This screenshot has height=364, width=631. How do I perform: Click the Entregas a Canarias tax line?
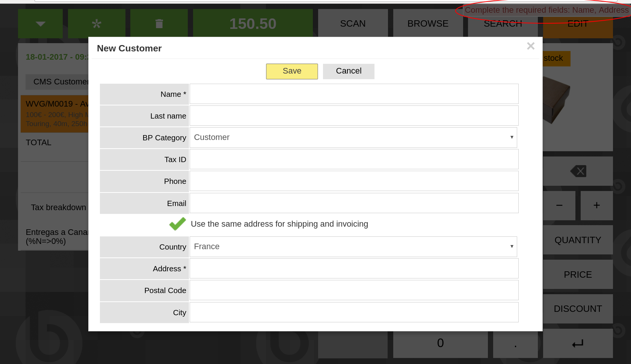(57, 237)
